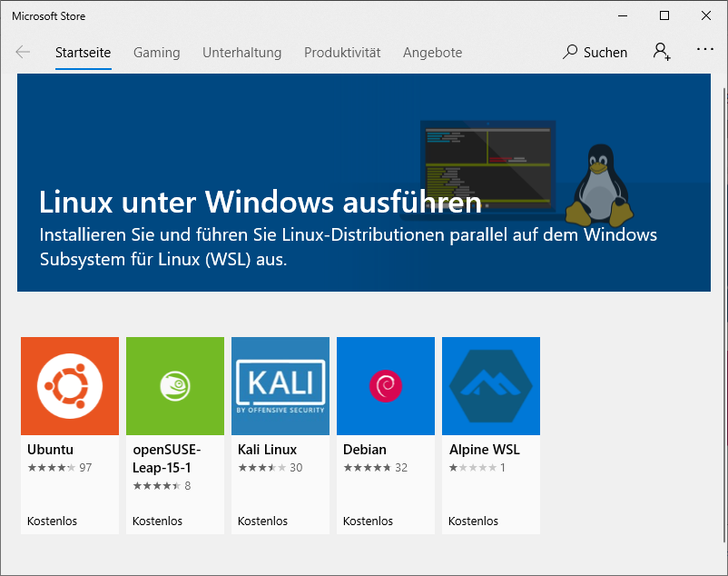728x576 pixels.
Task: Switch to the Gaming tab
Action: pyautogui.click(x=156, y=53)
